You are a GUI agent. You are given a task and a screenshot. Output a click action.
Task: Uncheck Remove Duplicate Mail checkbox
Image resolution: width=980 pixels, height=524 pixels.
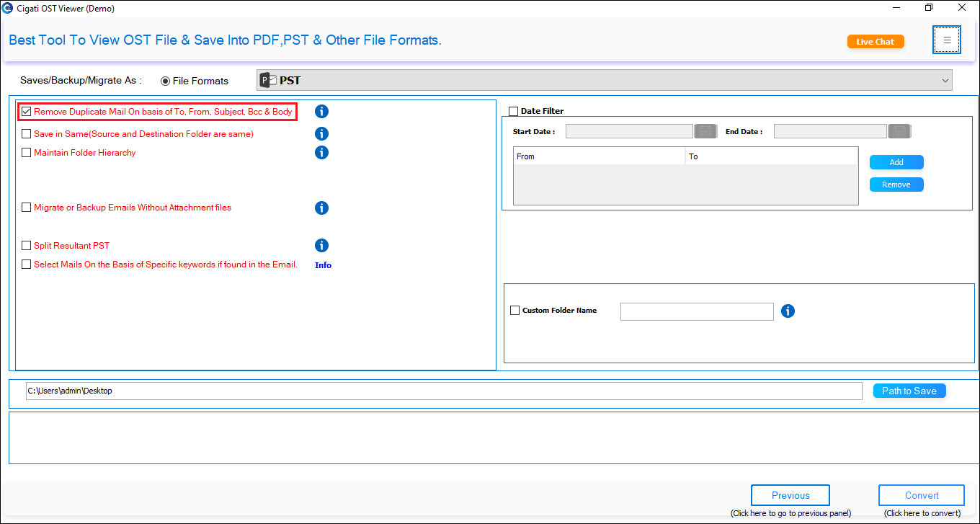tap(27, 112)
